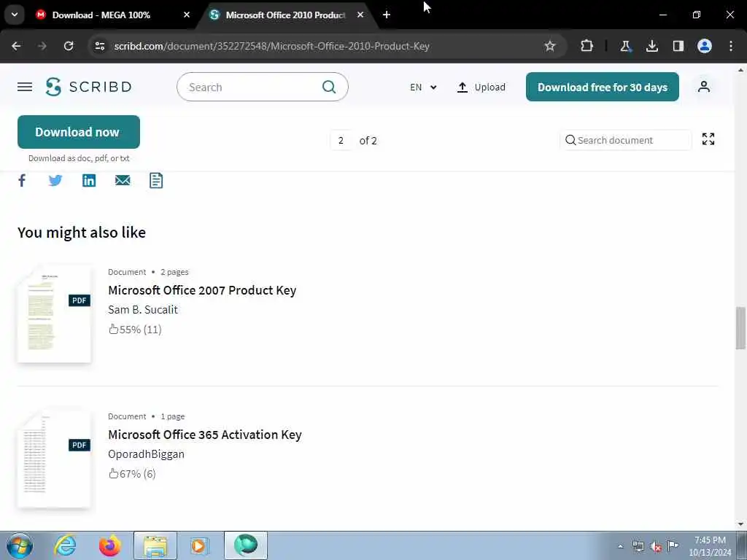747x560 pixels.
Task: Open Microsoft Office 365 Activation Key link
Action: click(x=205, y=435)
